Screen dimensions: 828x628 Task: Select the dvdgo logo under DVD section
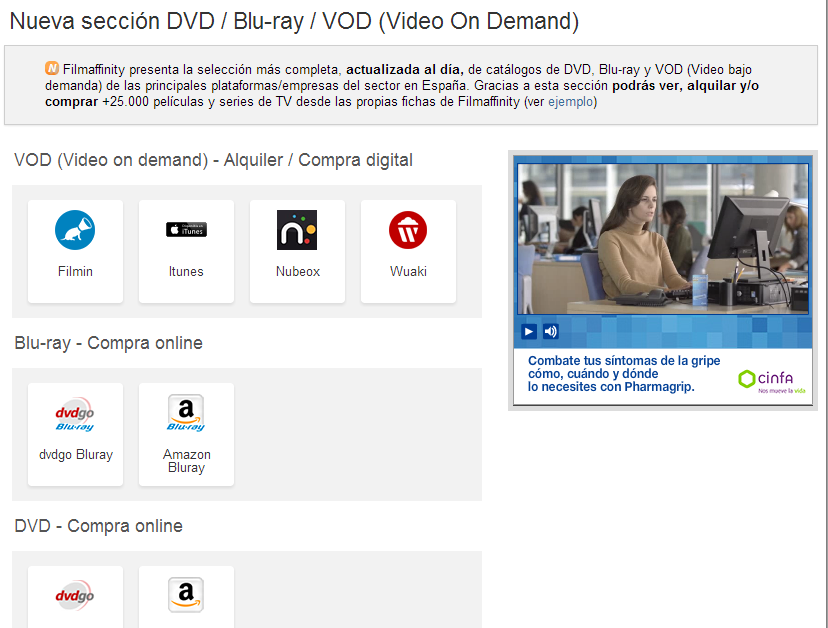75,596
